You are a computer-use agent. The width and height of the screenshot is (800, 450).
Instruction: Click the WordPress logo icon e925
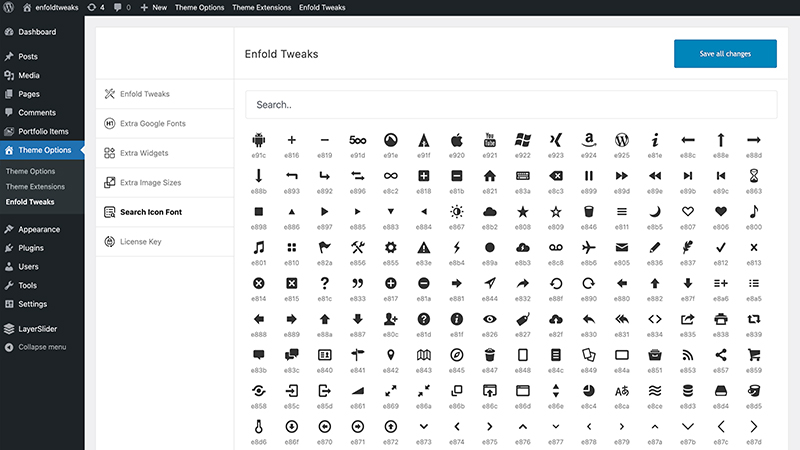(x=622, y=140)
